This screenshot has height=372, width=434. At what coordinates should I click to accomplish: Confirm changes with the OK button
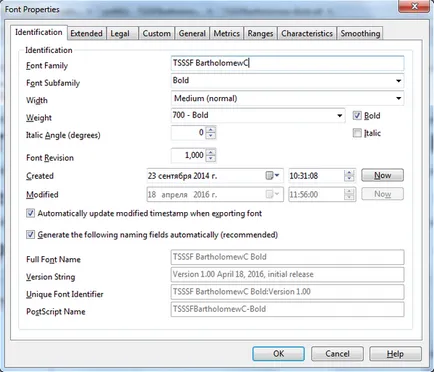(x=278, y=354)
